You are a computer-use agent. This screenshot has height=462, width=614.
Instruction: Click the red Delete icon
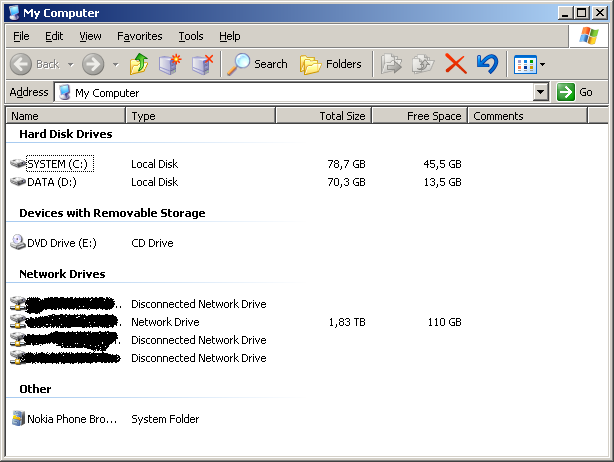456,64
